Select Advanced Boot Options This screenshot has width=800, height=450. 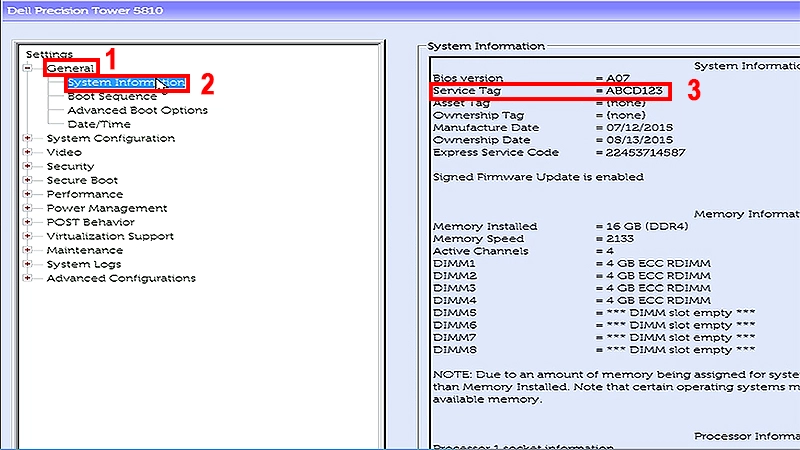tap(137, 110)
